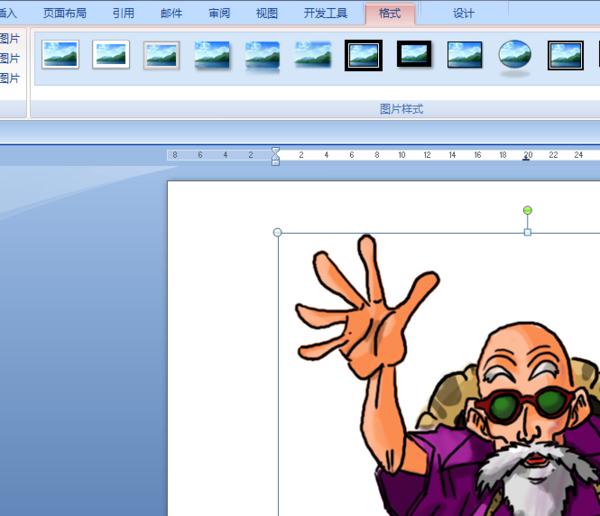Click the first-line indent marker on ruler
Screen dimensions: 600x516
pos(275,150)
